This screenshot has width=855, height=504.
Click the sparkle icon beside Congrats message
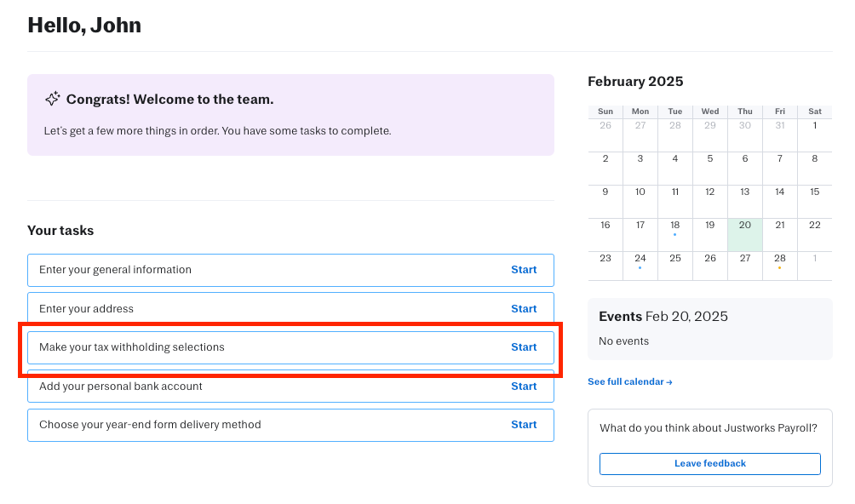[53, 99]
